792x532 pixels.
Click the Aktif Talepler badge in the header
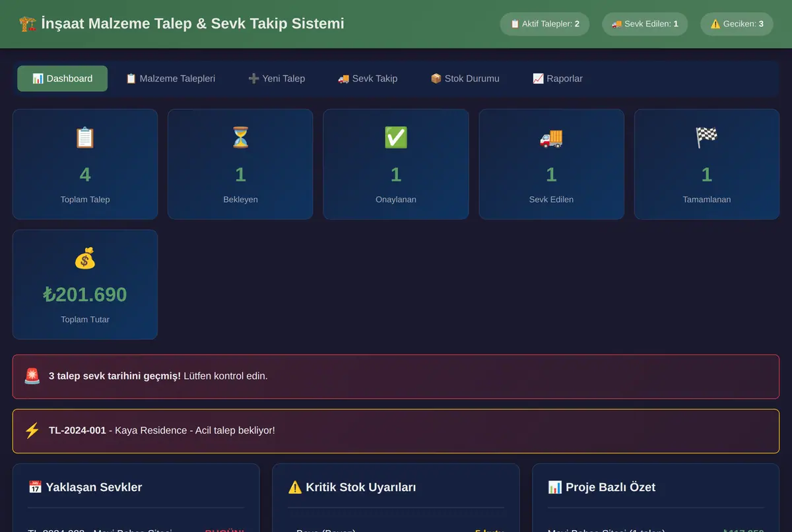pyautogui.click(x=544, y=24)
